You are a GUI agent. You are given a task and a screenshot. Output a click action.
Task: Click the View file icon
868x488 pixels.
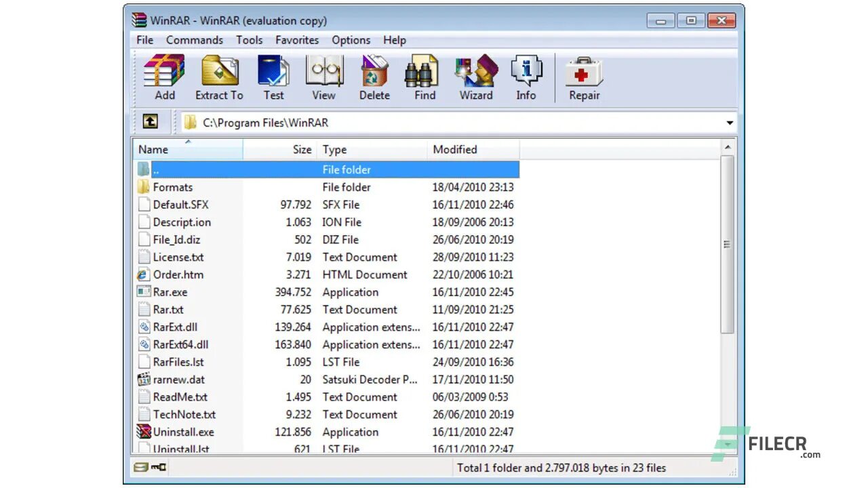(324, 70)
